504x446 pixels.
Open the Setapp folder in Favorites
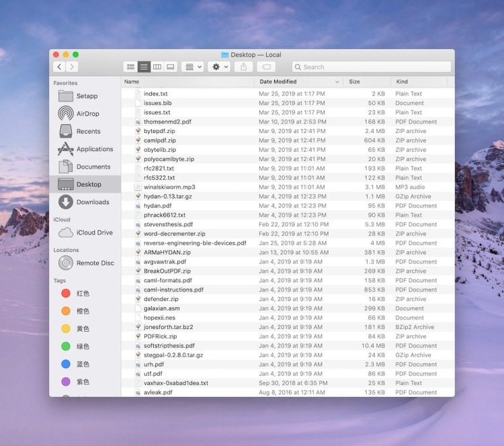pos(66,96)
